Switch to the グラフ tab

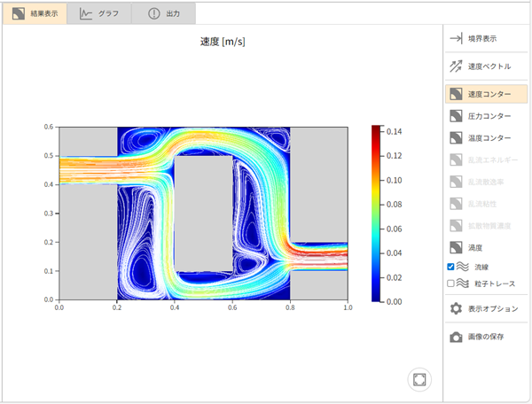click(x=98, y=13)
